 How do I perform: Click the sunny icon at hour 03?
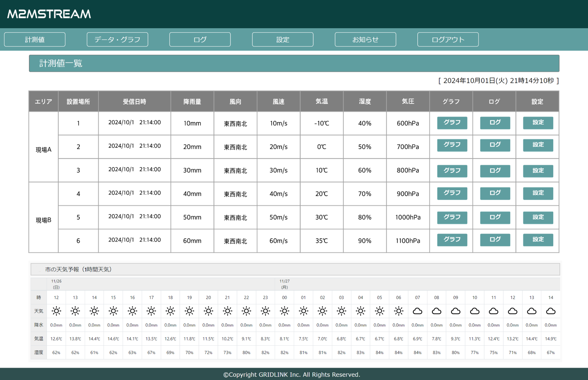point(341,311)
